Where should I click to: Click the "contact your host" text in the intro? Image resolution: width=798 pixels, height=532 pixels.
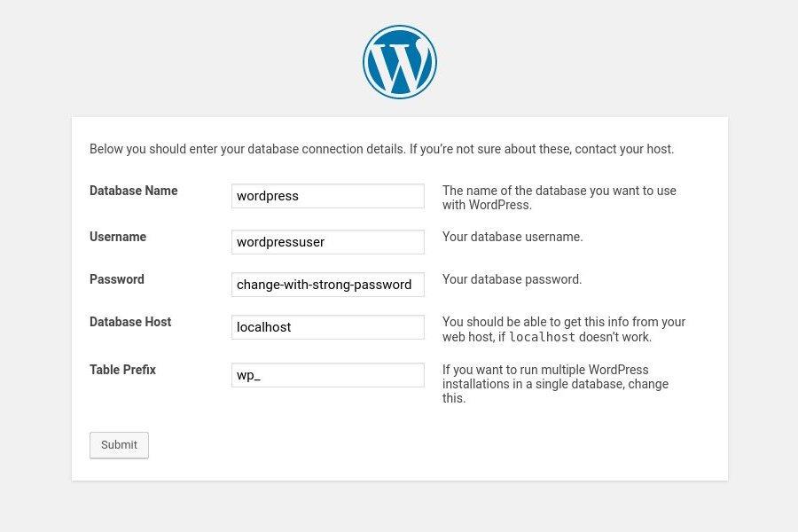pos(623,149)
